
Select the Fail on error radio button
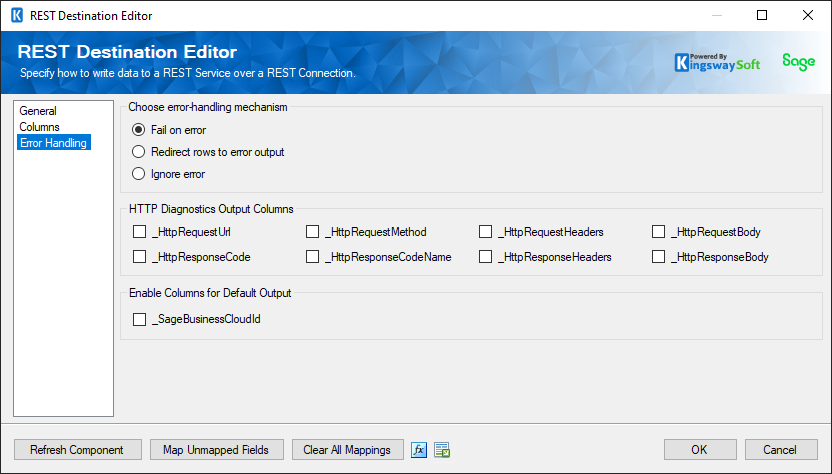point(138,130)
